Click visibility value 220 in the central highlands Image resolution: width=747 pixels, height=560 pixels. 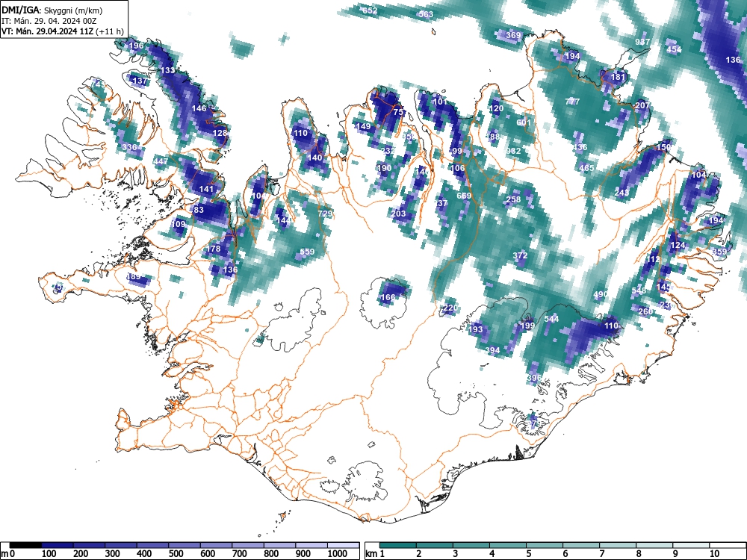450,308
